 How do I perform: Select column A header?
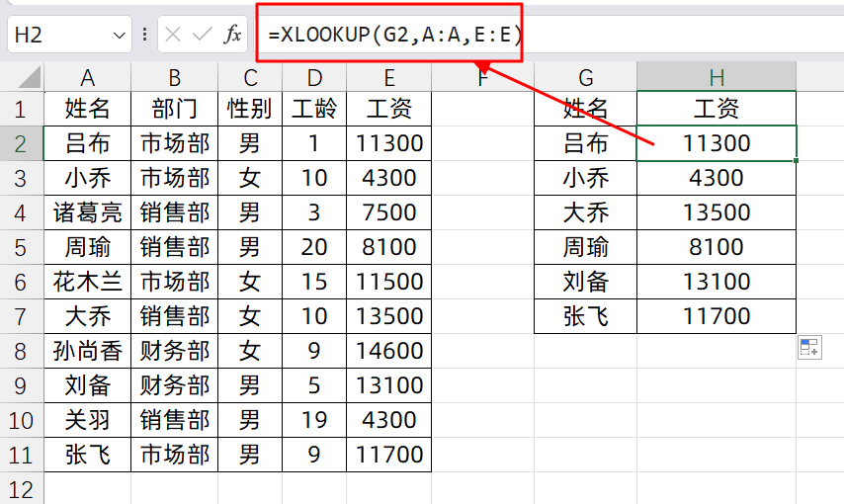click(88, 77)
